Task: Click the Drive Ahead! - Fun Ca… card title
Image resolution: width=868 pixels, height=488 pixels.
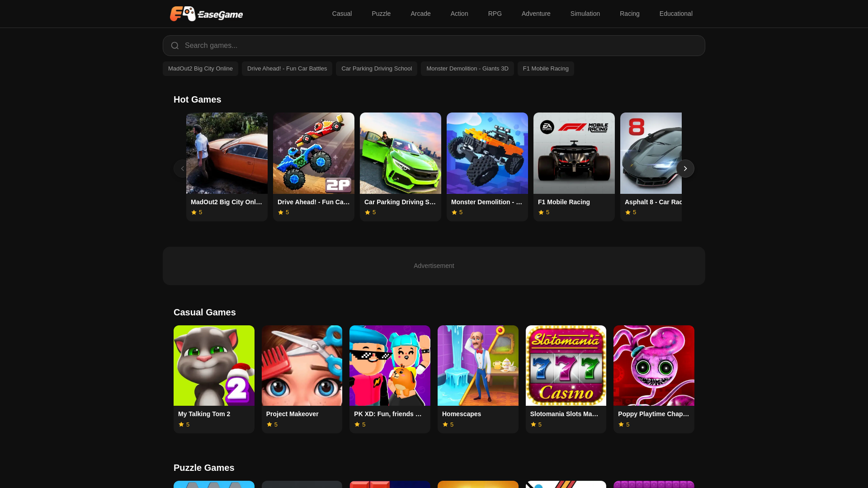Action: pos(314,202)
